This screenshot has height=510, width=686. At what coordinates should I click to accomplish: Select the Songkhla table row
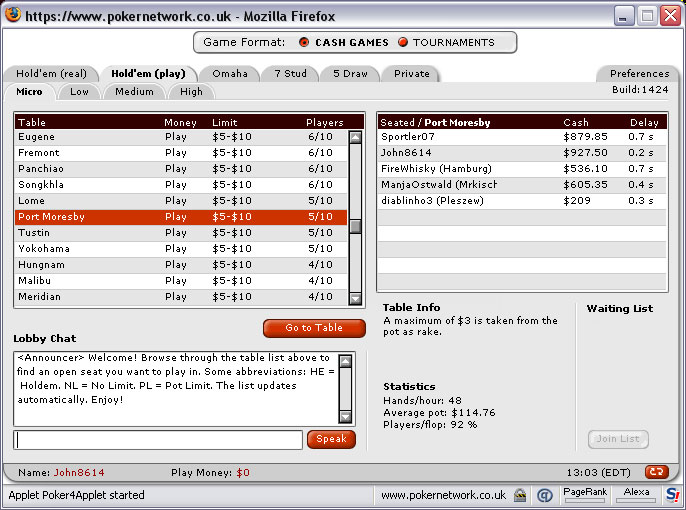182,185
